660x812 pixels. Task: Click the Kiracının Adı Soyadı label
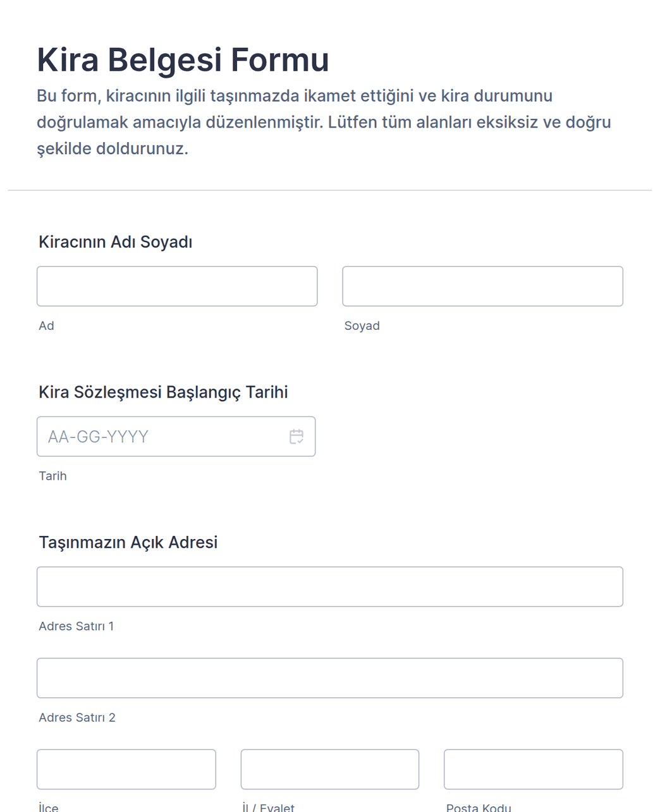pyautogui.click(x=115, y=242)
